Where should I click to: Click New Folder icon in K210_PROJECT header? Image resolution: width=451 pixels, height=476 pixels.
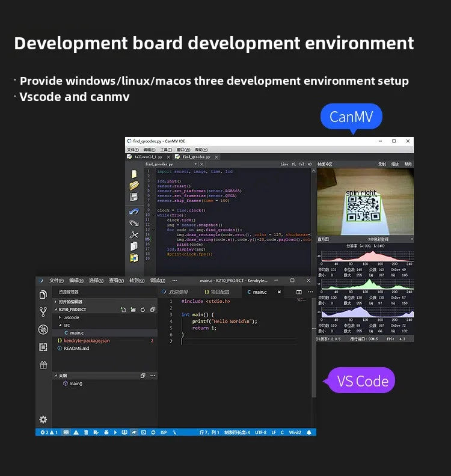pos(133,310)
